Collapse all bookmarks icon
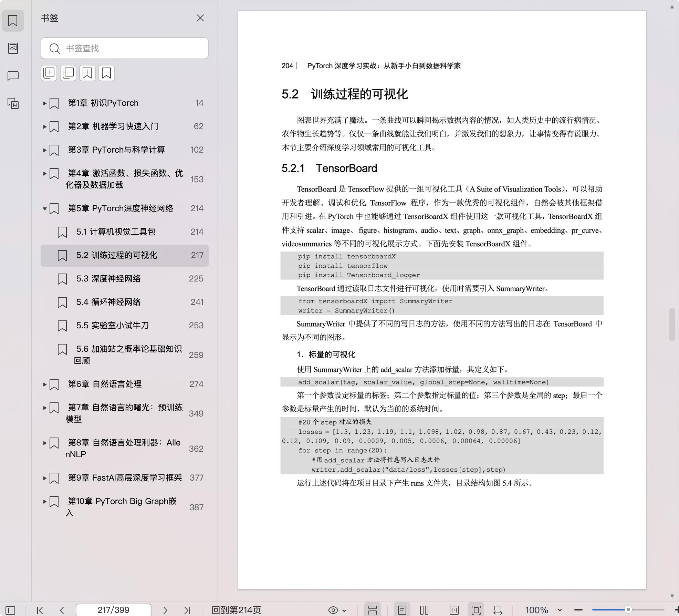The height and width of the screenshot is (616, 679). click(x=68, y=73)
